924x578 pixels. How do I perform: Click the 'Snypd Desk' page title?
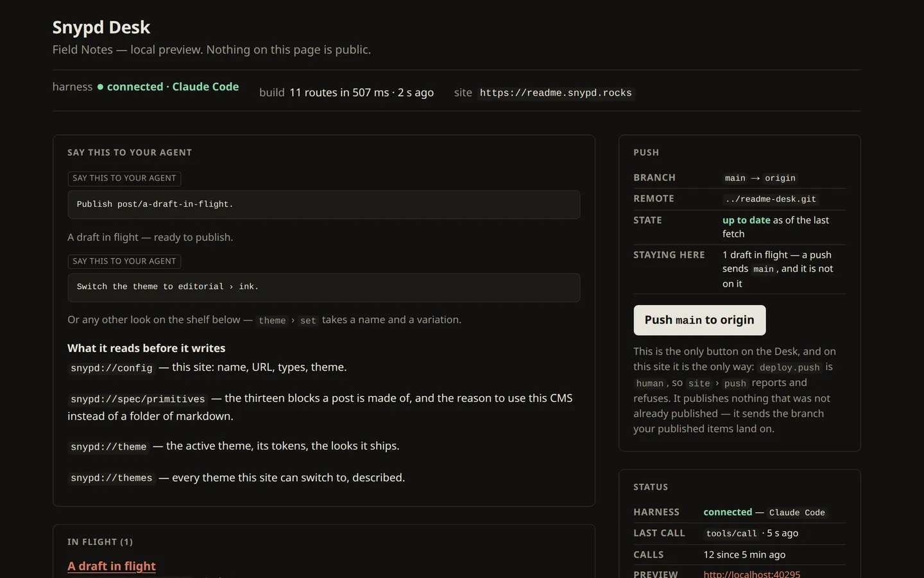coord(101,27)
